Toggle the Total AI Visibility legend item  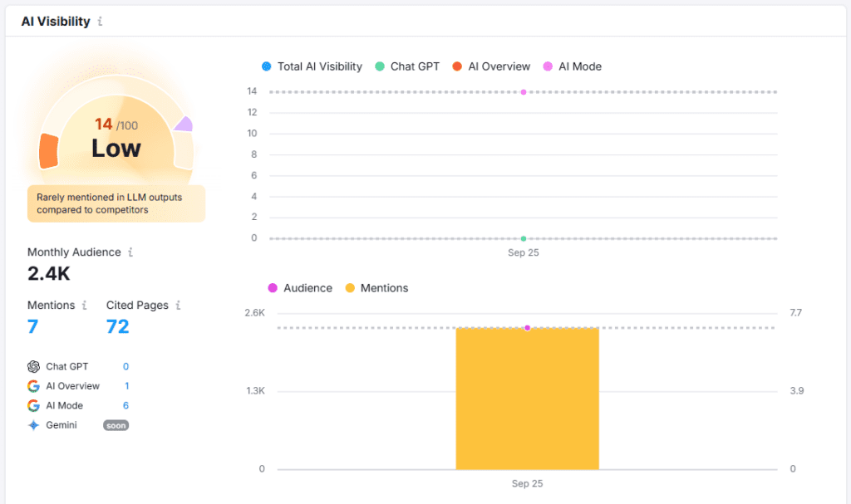314,66
